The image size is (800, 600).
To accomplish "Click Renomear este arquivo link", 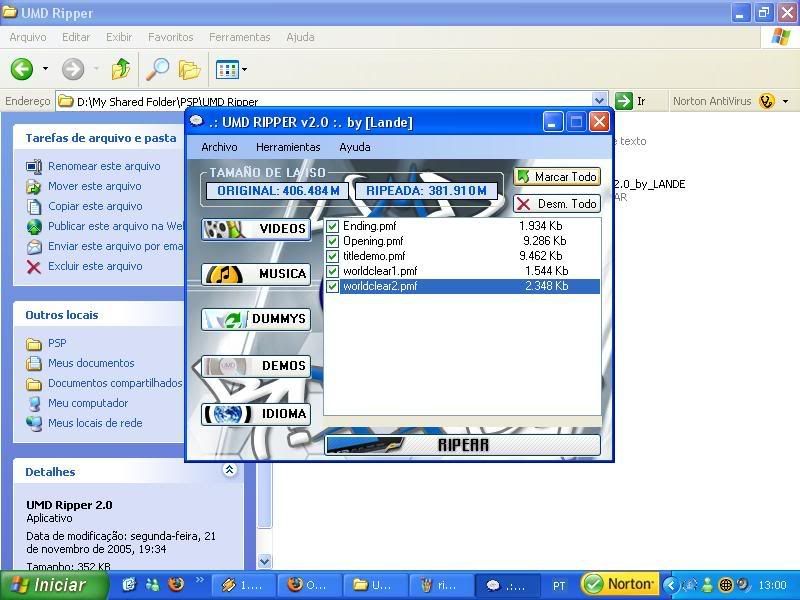I will coord(104,166).
